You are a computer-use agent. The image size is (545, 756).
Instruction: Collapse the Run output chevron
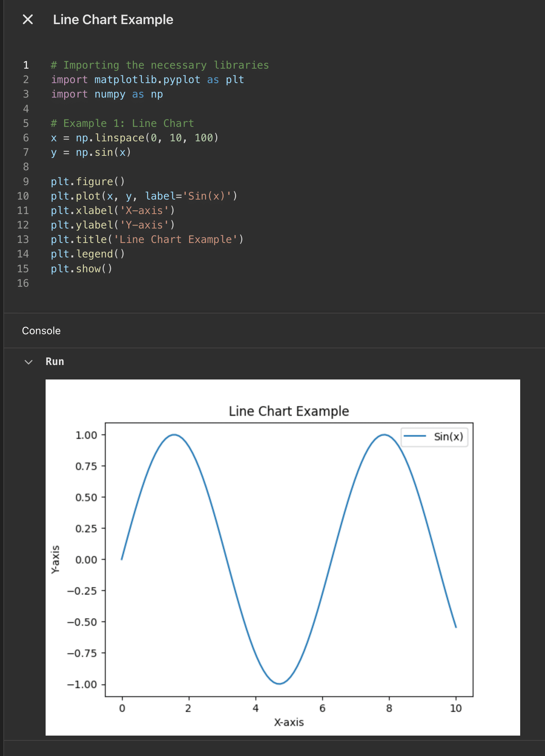pyautogui.click(x=29, y=362)
